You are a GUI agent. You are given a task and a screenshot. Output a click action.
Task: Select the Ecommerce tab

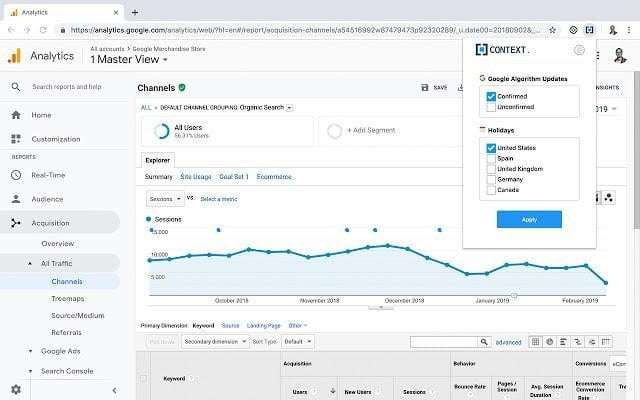[x=274, y=177]
